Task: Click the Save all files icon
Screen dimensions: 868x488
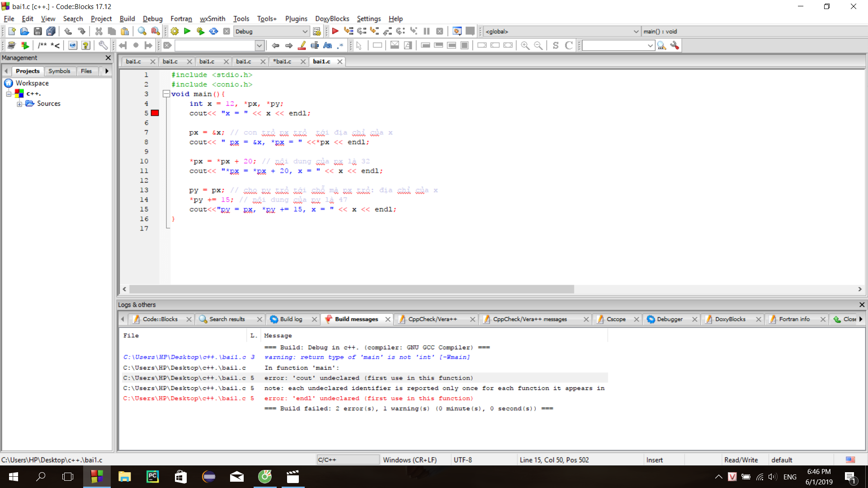Action: pyautogui.click(x=51, y=31)
